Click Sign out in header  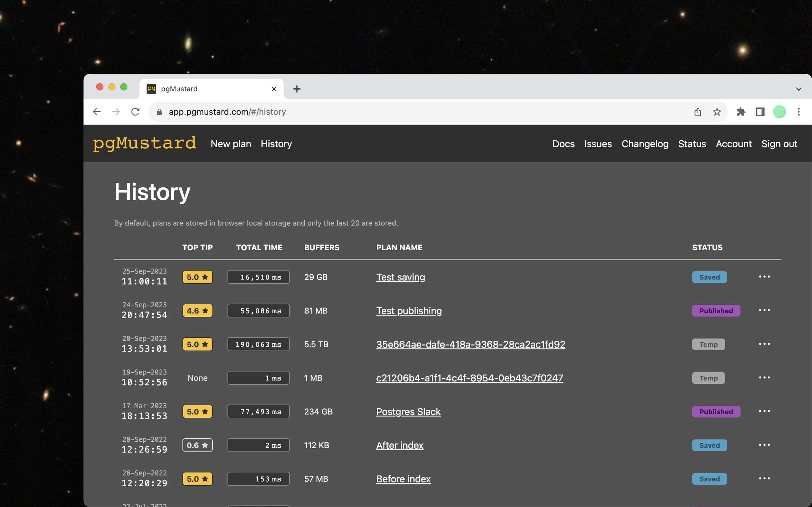click(x=779, y=144)
